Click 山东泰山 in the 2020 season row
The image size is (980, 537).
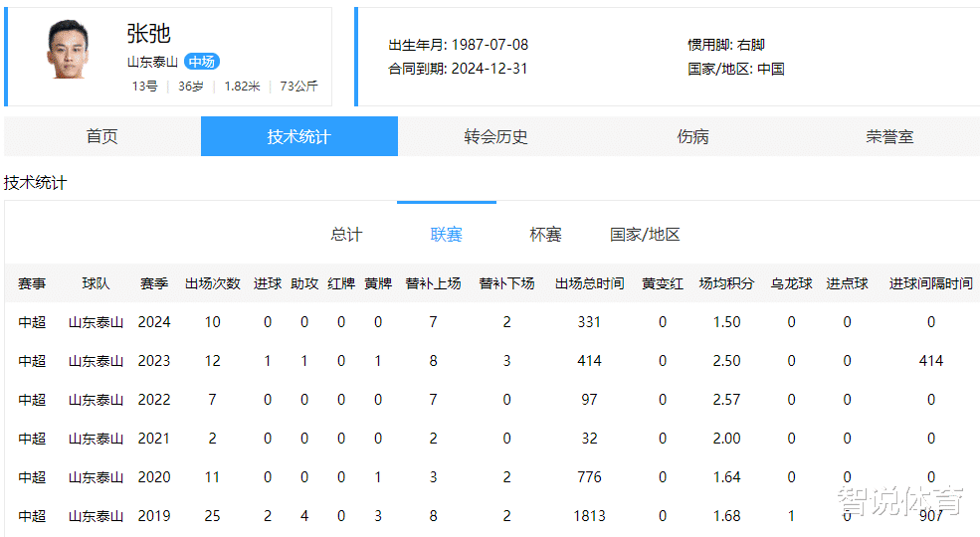click(x=96, y=477)
